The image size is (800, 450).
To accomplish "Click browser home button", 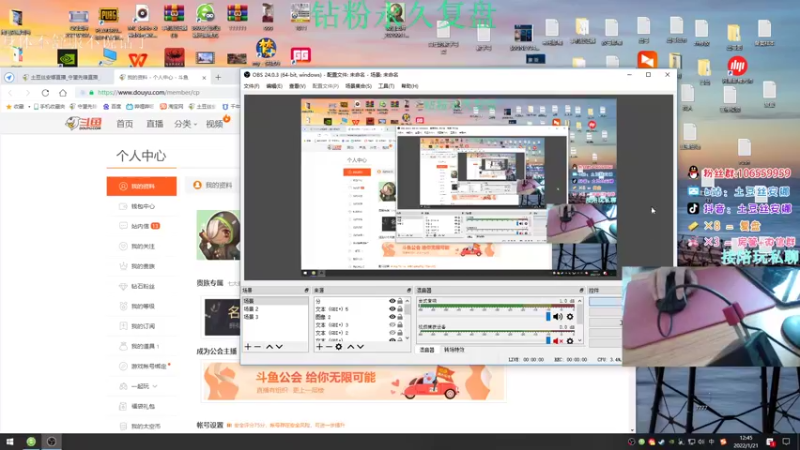I will pos(63,93).
